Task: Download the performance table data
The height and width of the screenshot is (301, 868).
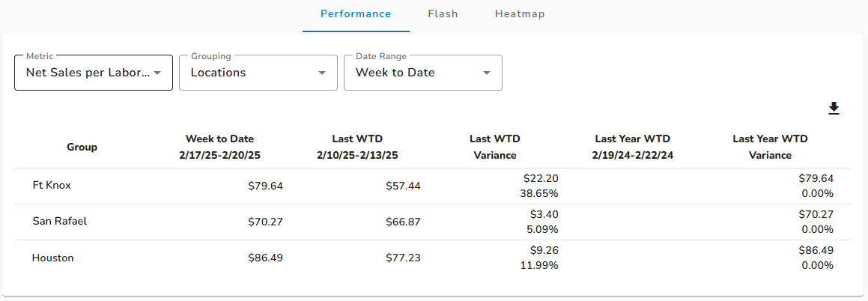Action: 834,109
